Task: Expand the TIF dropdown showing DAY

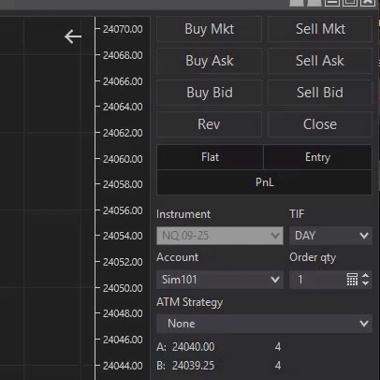Action: [x=331, y=236]
